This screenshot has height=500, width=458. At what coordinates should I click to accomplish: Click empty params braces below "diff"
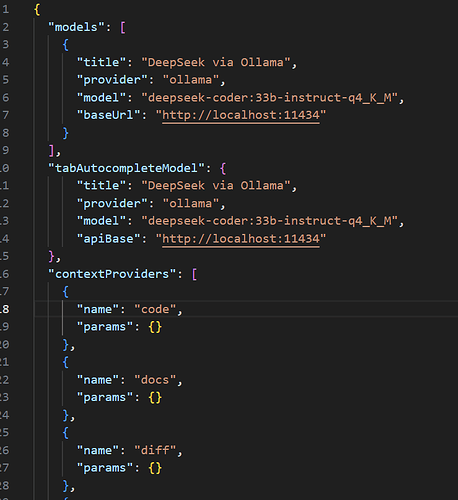155,468
